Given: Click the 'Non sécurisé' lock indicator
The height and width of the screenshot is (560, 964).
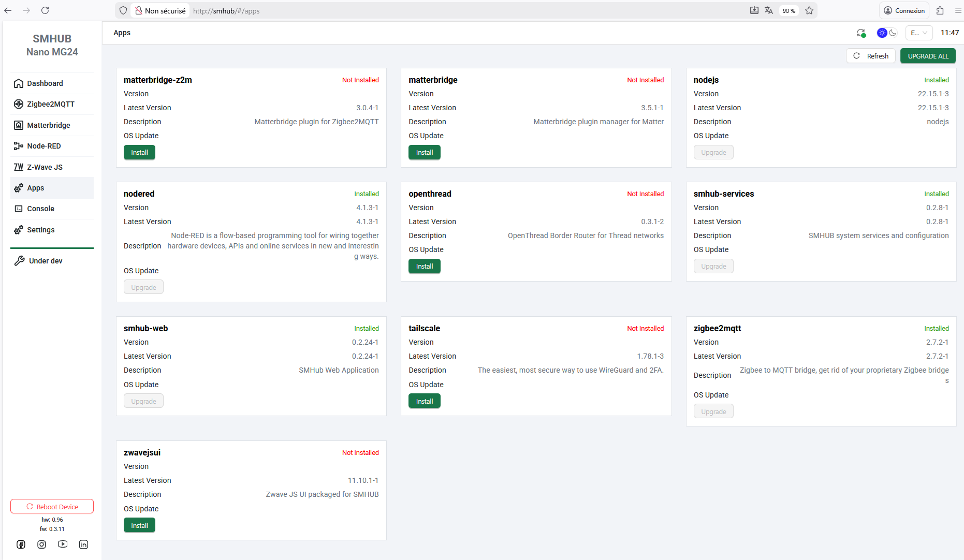Looking at the screenshot, I should (x=160, y=10).
